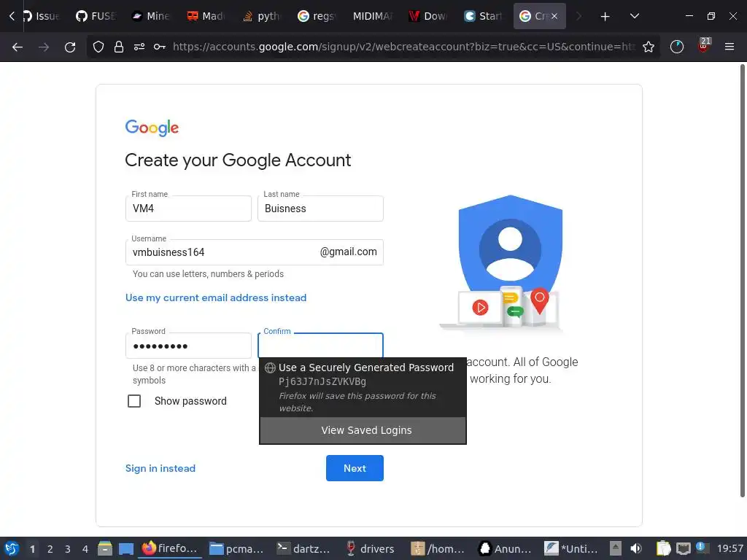Click the page vertical scrollbar
The height and width of the screenshot is (560, 747).
[742, 281]
